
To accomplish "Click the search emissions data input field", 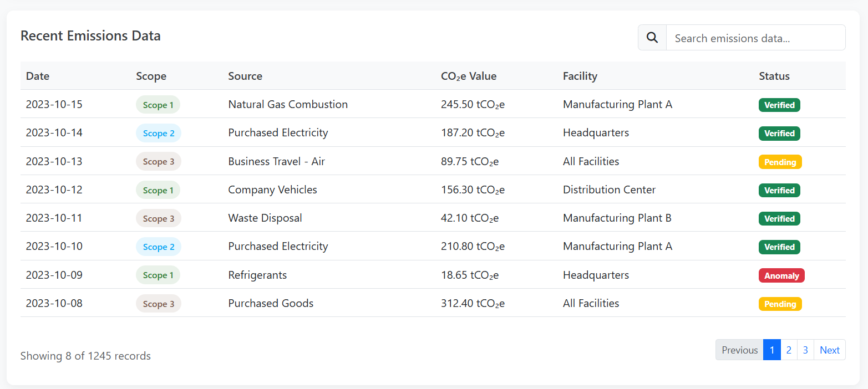I will (x=755, y=37).
